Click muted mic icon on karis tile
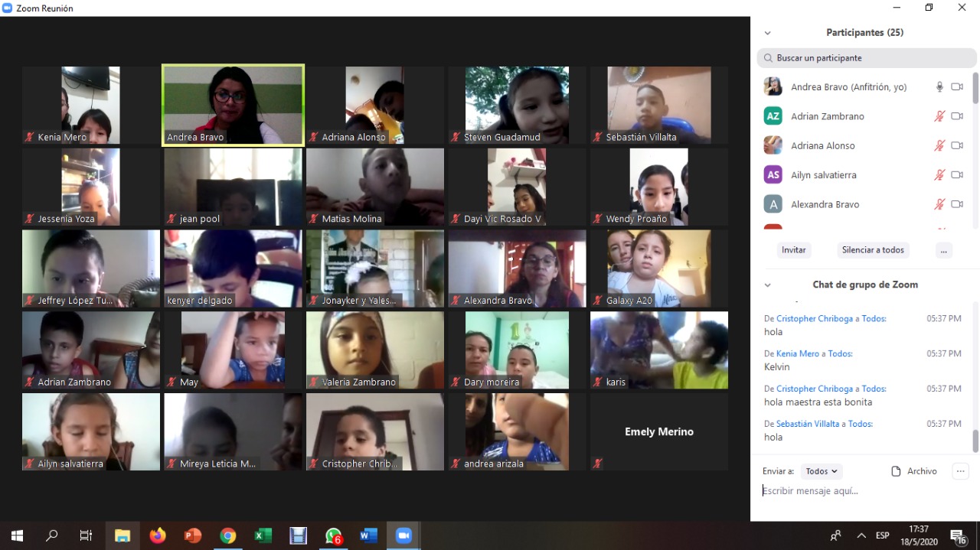980x550 pixels. (598, 382)
